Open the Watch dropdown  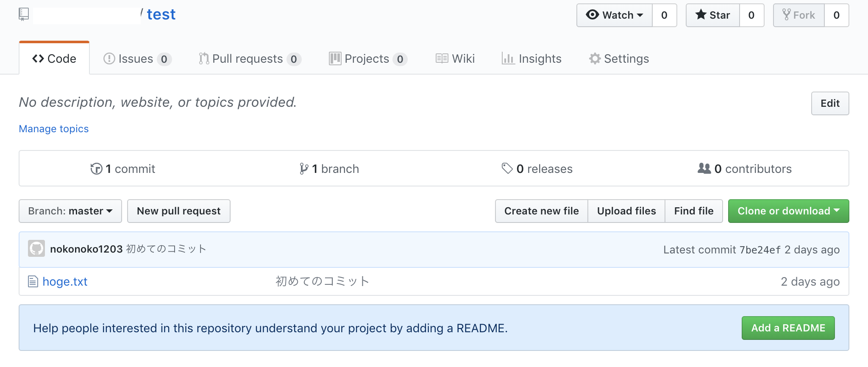(x=615, y=15)
